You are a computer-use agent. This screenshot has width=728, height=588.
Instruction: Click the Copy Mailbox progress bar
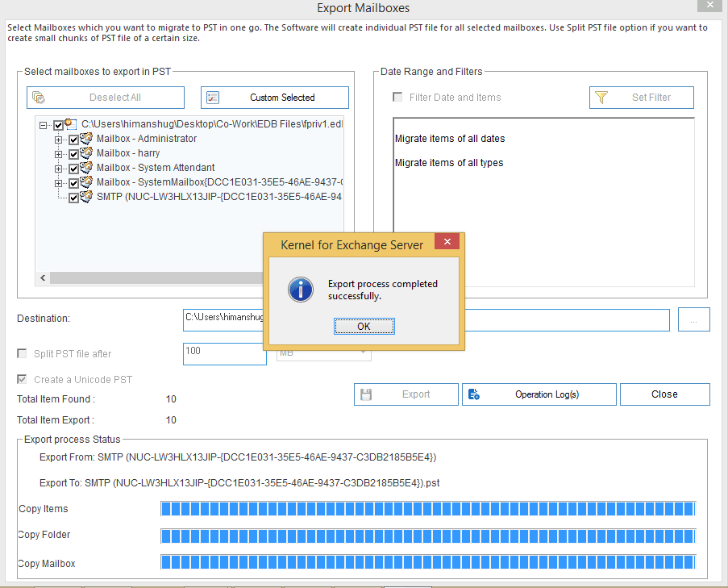[428, 562]
